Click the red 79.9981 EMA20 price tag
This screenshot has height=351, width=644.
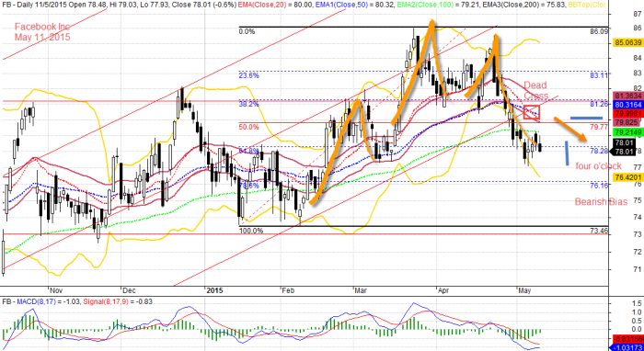(627, 113)
